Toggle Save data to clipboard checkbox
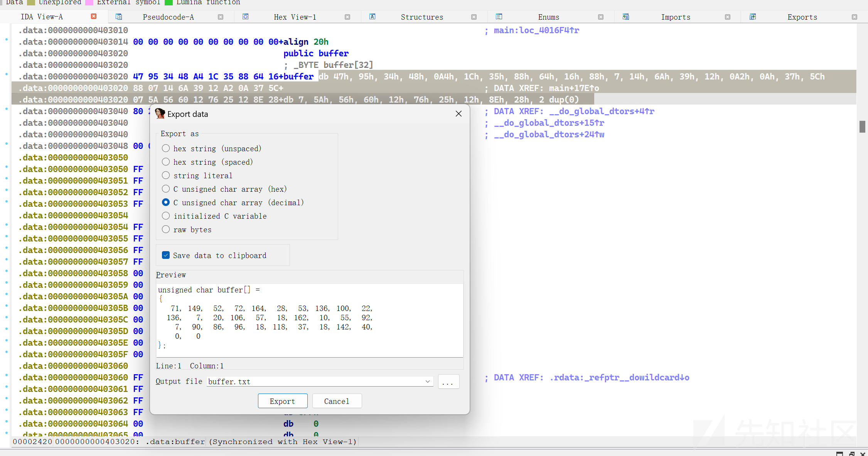Viewport: 868px width, 456px height. (166, 255)
